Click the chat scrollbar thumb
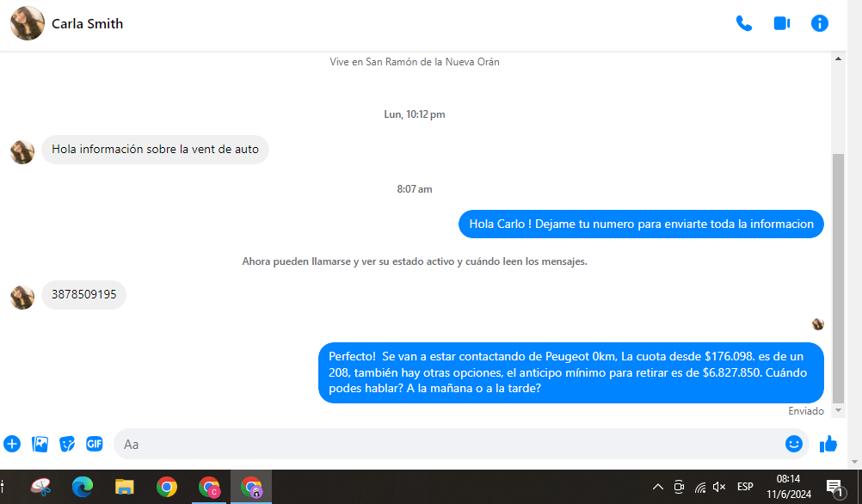This screenshot has width=862, height=504. (839, 275)
